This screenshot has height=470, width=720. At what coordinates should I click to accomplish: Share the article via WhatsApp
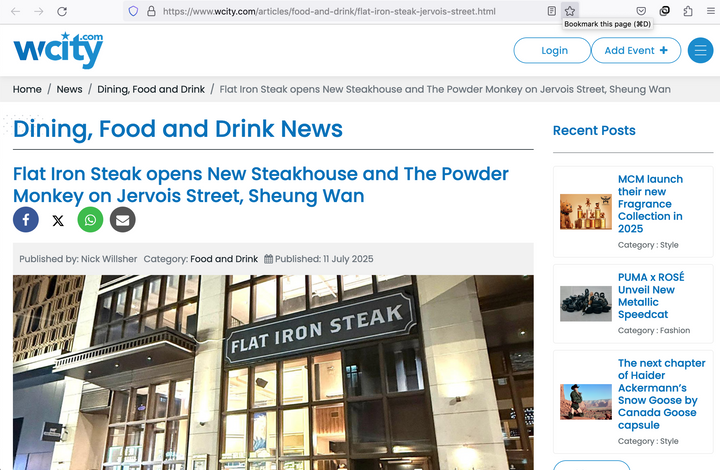click(x=90, y=220)
